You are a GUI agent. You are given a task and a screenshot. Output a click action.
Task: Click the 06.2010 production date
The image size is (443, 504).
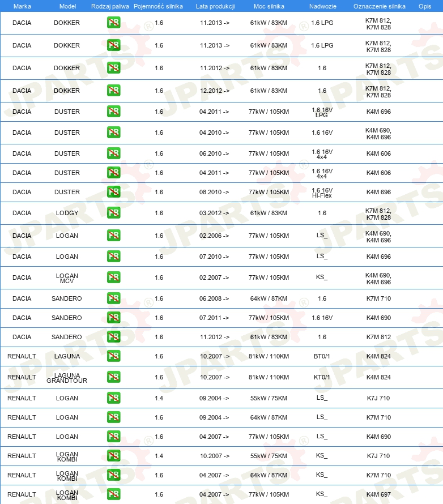pos(214,153)
